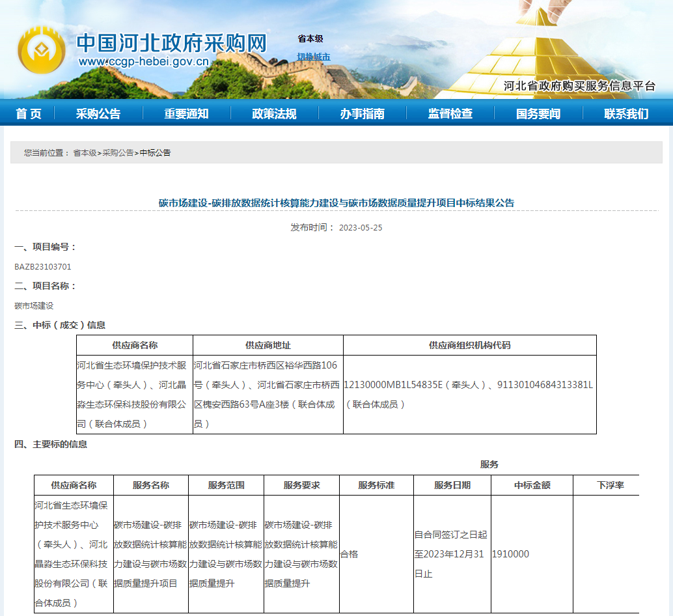673x616 pixels.
Task: Click the 四、主要标的信息 heading
Action: coord(51,444)
